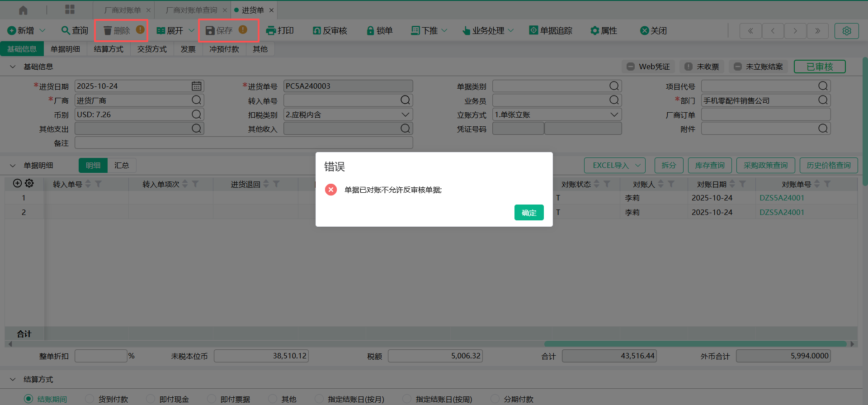Click 确定 in the error dialog

(528, 213)
